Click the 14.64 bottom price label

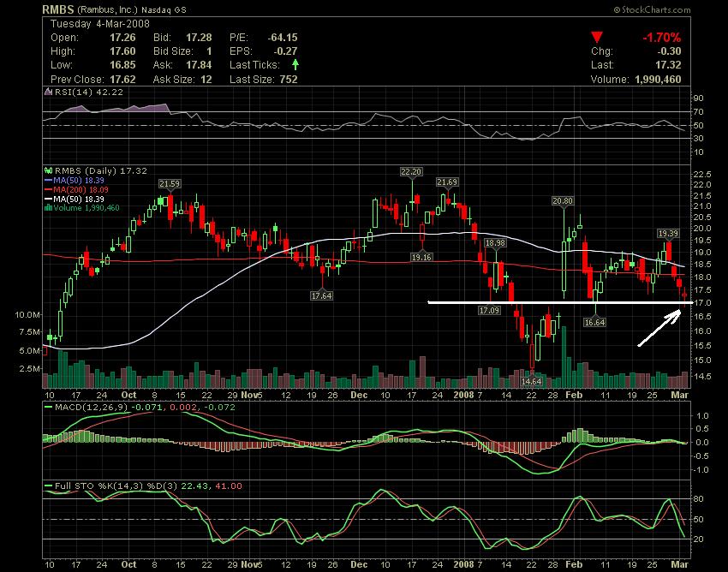pos(532,381)
